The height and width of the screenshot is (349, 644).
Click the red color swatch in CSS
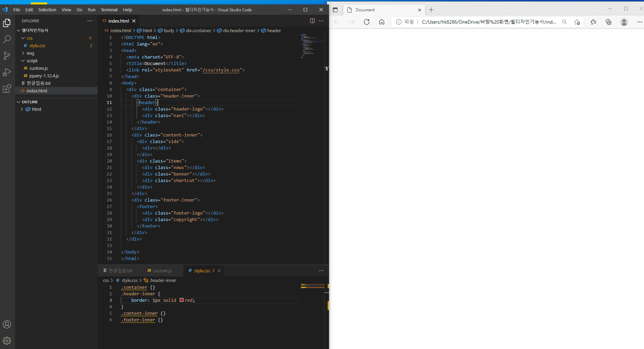(x=181, y=300)
